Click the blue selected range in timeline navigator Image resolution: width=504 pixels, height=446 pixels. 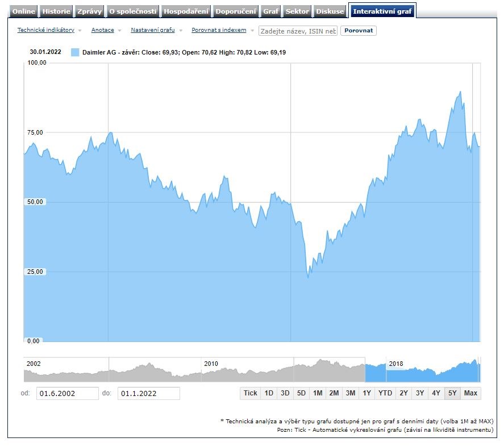tap(422, 372)
